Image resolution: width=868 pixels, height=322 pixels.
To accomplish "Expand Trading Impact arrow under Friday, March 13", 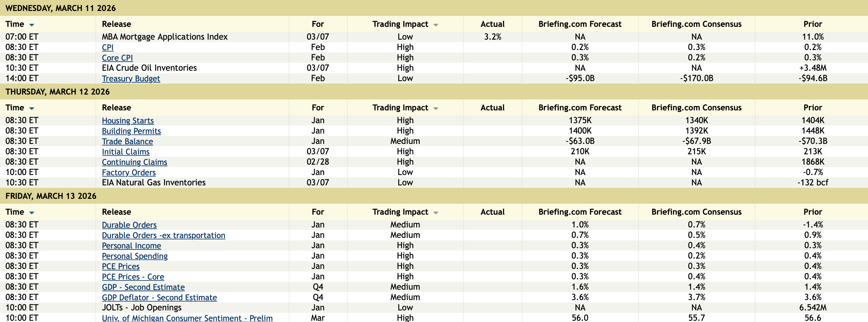I will point(436,213).
